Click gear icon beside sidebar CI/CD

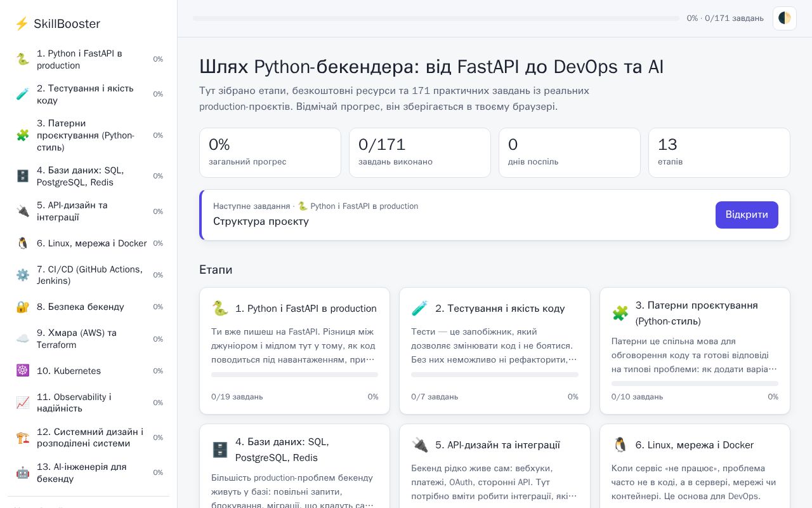23,275
